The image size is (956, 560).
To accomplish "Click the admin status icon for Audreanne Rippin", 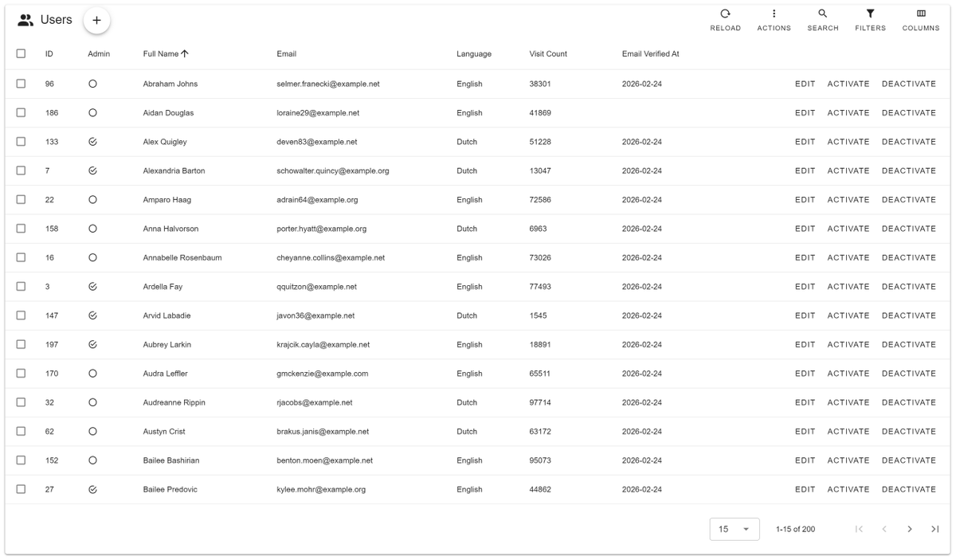I will 92,402.
